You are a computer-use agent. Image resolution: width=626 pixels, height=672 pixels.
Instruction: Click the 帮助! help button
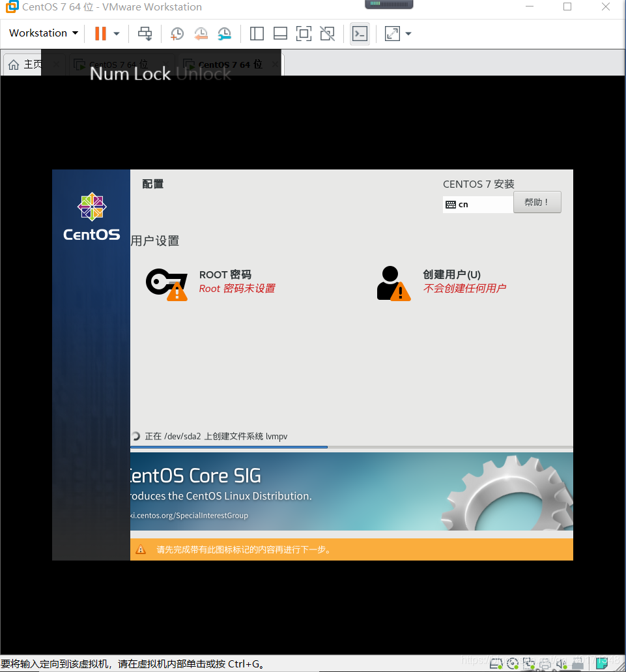tap(537, 202)
